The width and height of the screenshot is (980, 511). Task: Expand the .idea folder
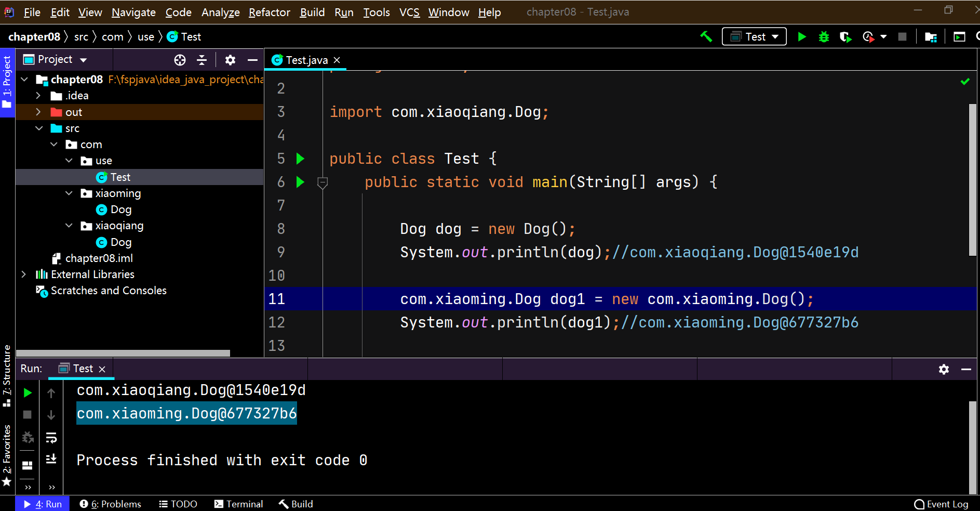38,96
